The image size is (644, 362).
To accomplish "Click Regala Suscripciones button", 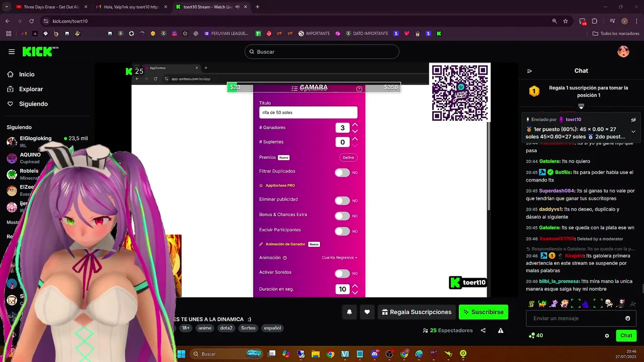I will pyautogui.click(x=416, y=312).
